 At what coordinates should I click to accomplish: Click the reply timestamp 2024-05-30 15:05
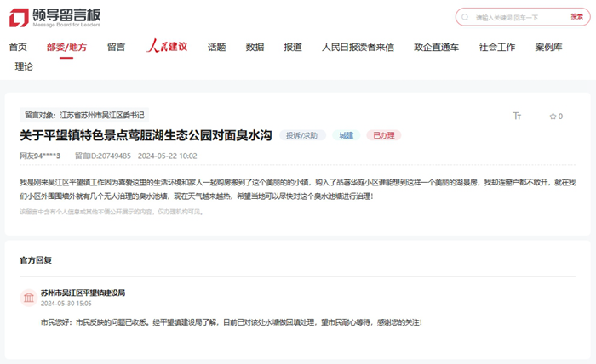point(66,304)
